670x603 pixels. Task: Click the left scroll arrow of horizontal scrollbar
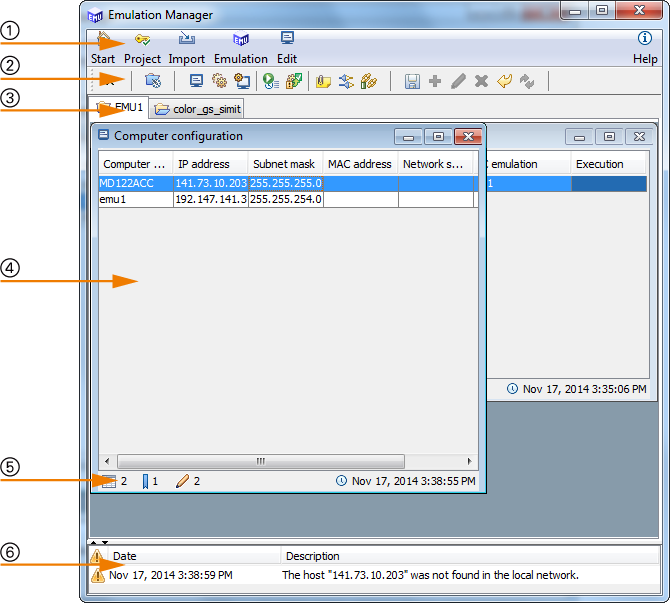(x=107, y=461)
